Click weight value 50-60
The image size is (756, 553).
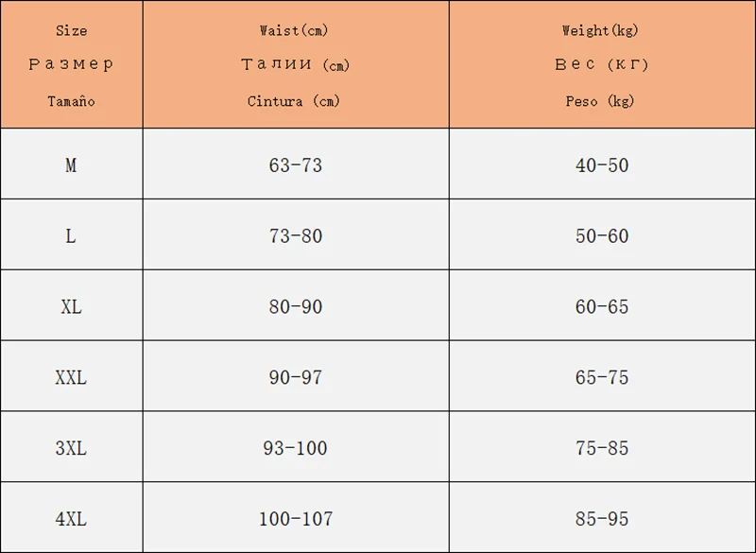(x=601, y=235)
